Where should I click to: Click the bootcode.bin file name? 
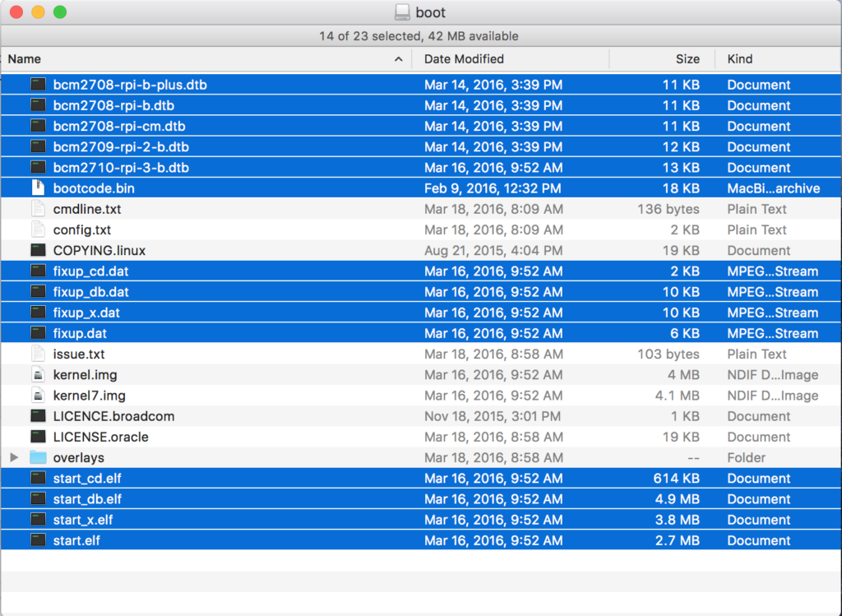pyautogui.click(x=94, y=188)
